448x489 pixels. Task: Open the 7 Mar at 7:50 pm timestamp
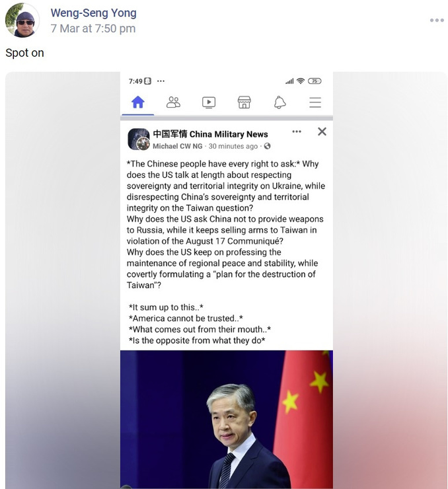tap(93, 28)
